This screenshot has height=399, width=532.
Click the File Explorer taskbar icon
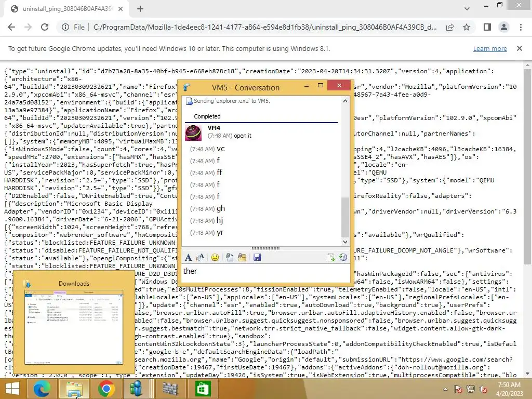click(x=74, y=389)
